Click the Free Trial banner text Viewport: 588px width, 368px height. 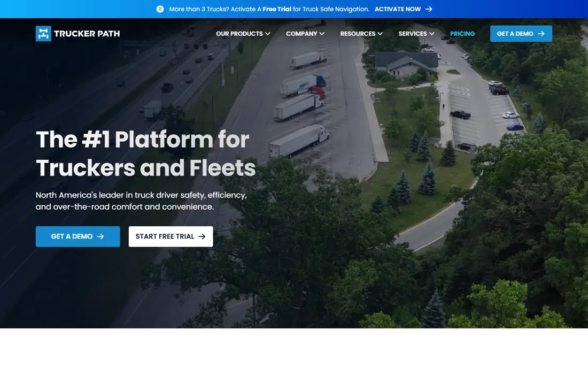(277, 9)
